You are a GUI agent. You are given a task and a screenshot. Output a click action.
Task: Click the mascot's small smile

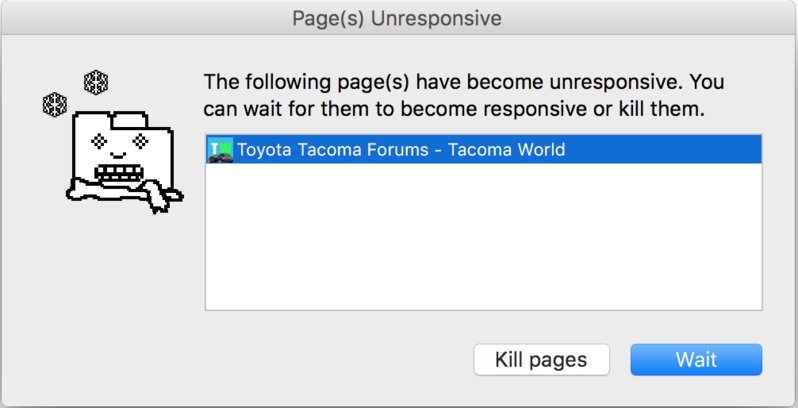pyautogui.click(x=118, y=156)
